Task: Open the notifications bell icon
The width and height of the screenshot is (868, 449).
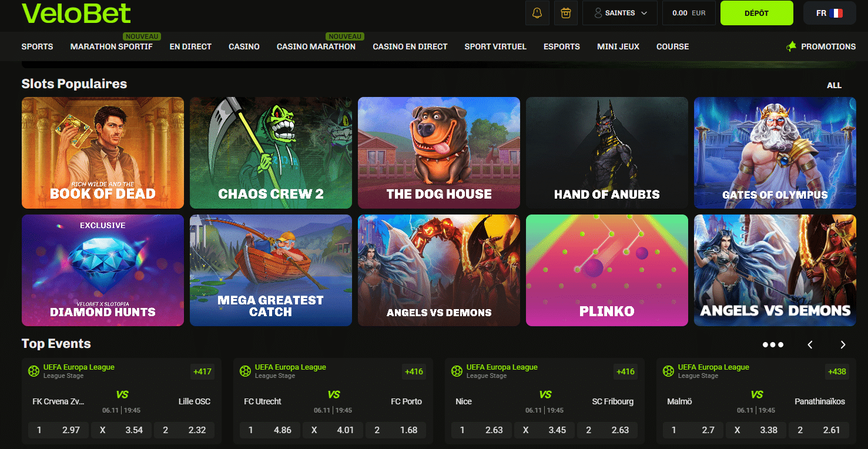Action: click(x=537, y=13)
